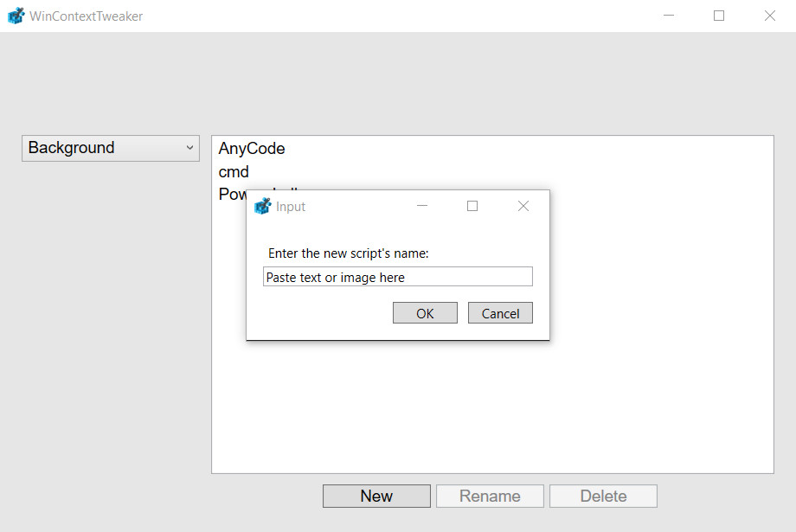The width and height of the screenshot is (796, 532).
Task: Open the Background dropdown
Action: point(111,148)
